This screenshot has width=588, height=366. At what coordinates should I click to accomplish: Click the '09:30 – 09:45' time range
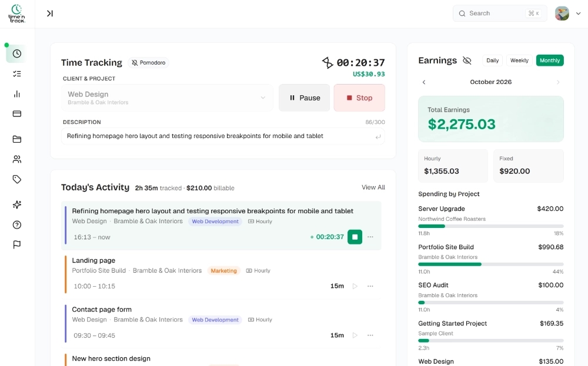click(94, 335)
